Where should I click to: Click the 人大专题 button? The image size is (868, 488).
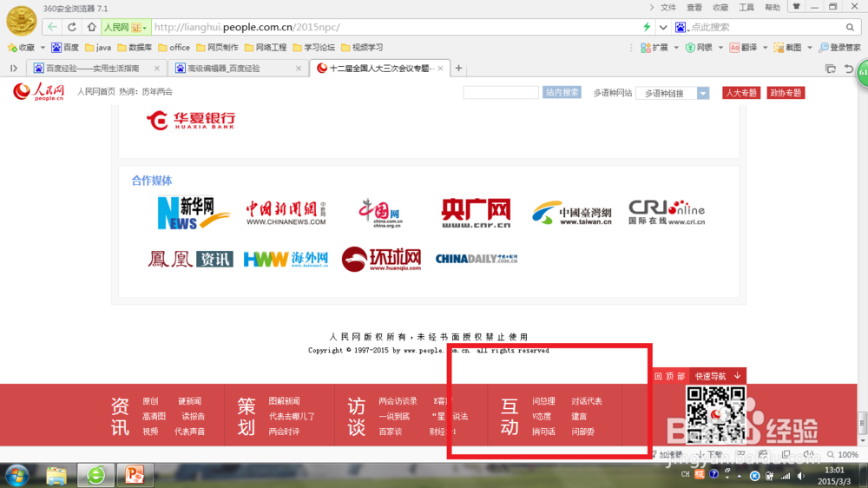point(740,93)
